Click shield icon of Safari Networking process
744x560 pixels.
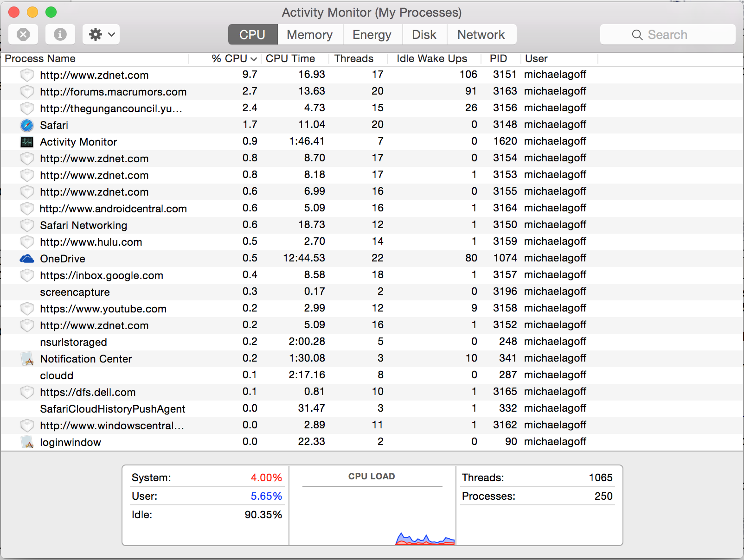[27, 225]
